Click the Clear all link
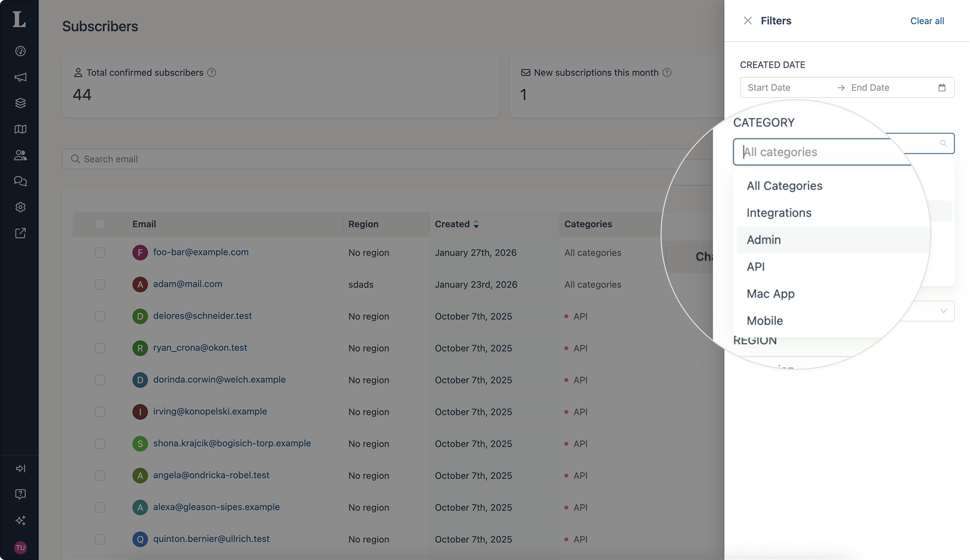970x560 pixels. (927, 21)
